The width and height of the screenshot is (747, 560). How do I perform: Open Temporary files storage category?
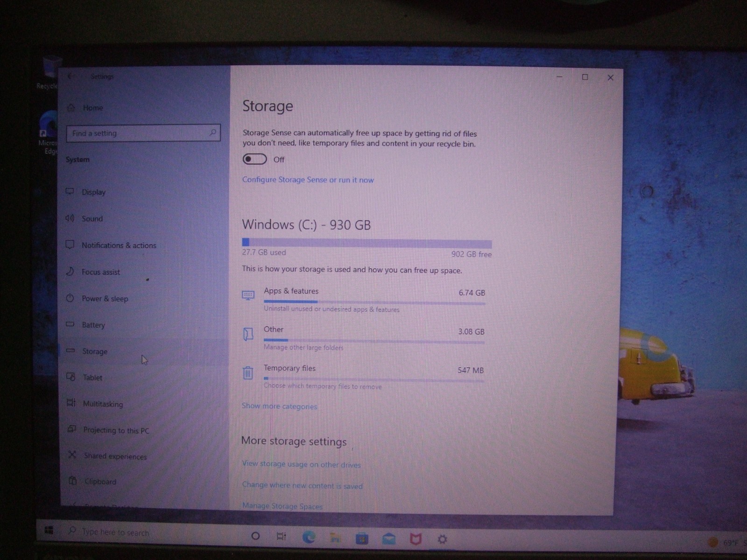[364, 377]
